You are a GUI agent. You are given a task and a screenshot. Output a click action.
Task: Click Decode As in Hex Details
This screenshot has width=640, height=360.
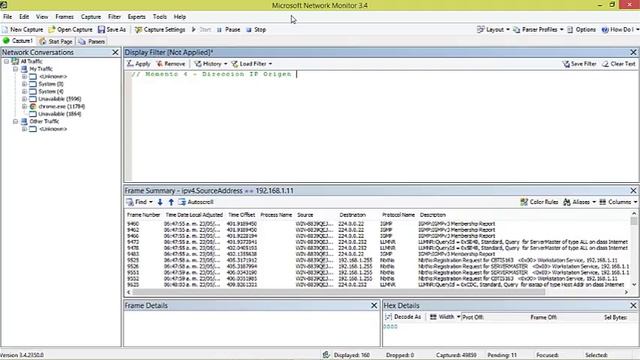[x=403, y=317]
